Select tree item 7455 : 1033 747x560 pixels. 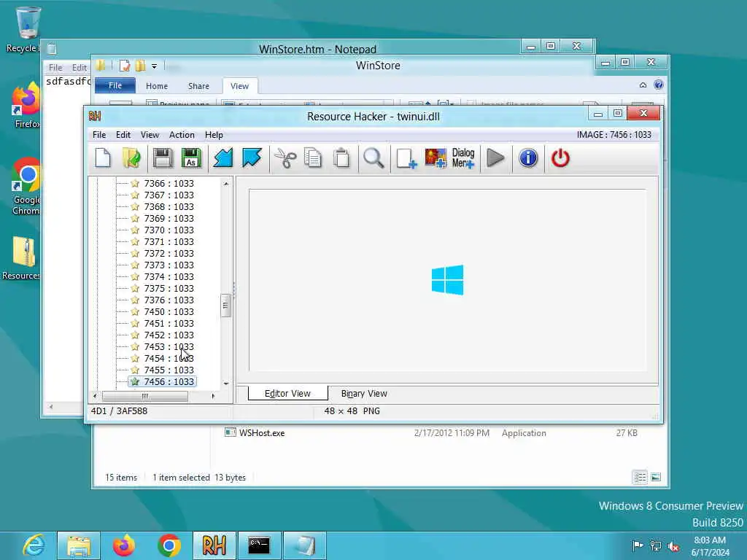pyautogui.click(x=169, y=370)
